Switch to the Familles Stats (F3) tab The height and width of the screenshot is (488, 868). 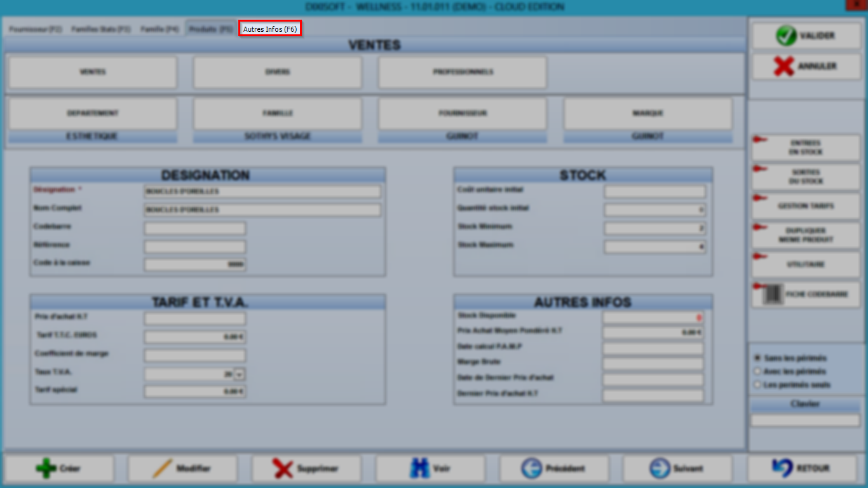[101, 29]
